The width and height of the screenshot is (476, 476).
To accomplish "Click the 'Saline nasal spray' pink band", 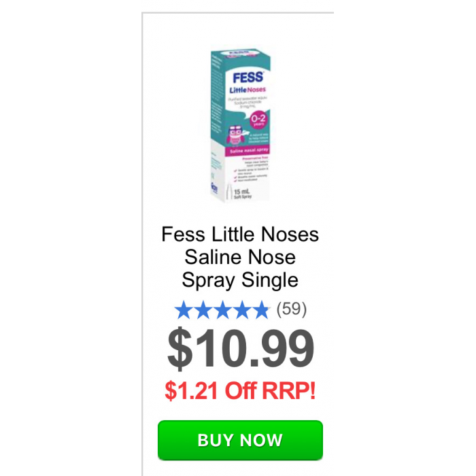I will [x=247, y=150].
